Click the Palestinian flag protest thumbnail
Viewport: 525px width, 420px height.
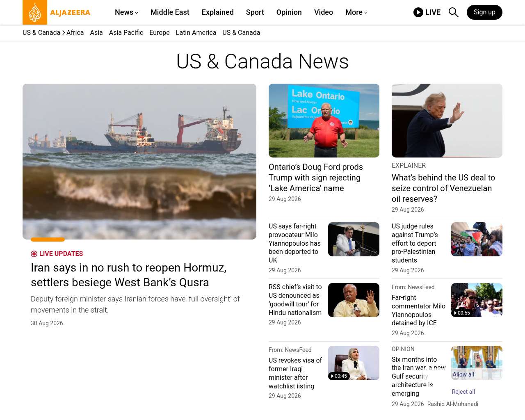(x=477, y=240)
